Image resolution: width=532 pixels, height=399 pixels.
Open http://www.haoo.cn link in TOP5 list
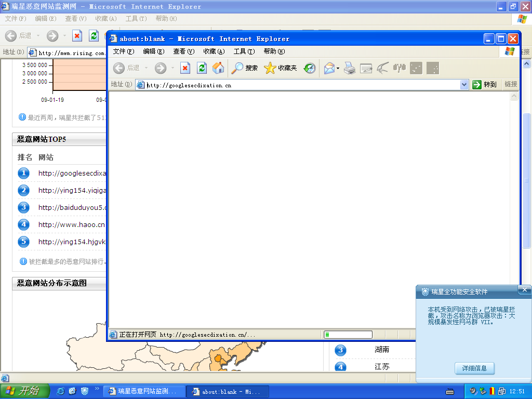(72, 224)
